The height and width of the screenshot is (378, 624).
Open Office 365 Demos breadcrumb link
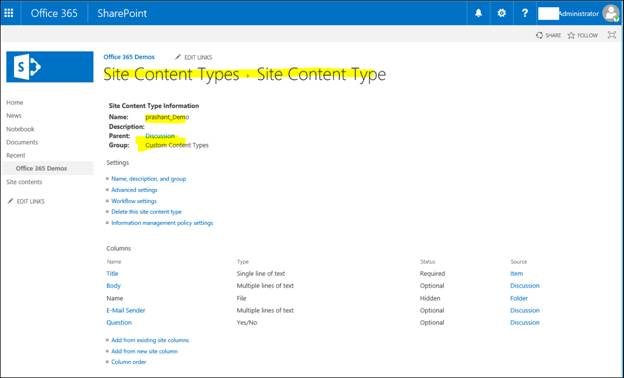[x=129, y=57]
